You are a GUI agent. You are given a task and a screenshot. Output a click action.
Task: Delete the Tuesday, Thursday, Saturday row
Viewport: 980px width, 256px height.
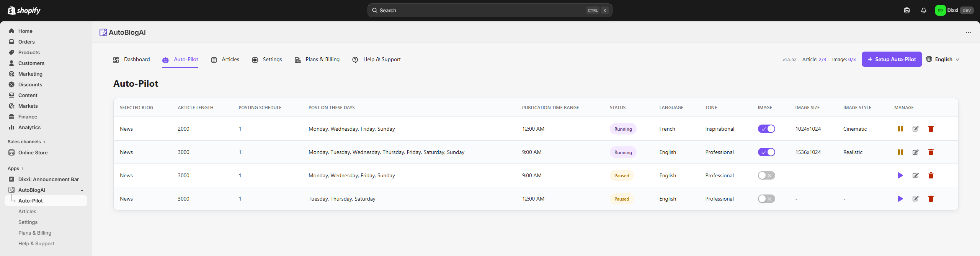click(x=931, y=199)
